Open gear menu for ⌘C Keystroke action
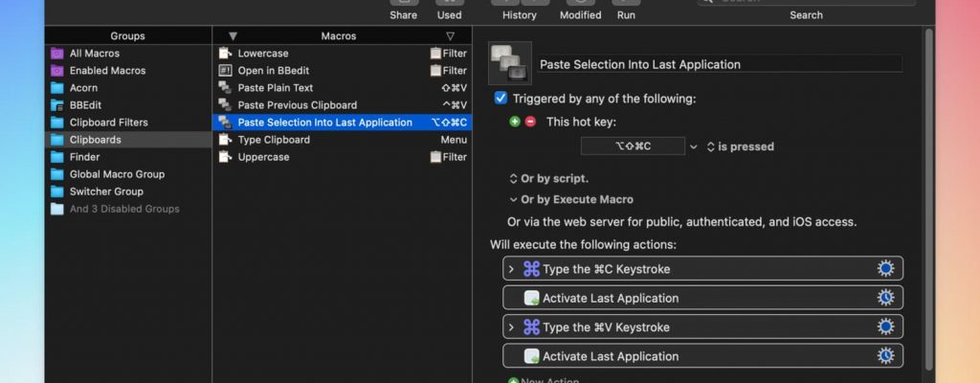980x383 pixels. (885, 269)
